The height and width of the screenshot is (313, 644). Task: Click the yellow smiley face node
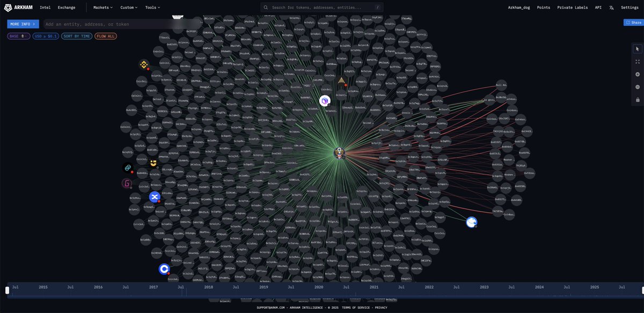tap(153, 163)
